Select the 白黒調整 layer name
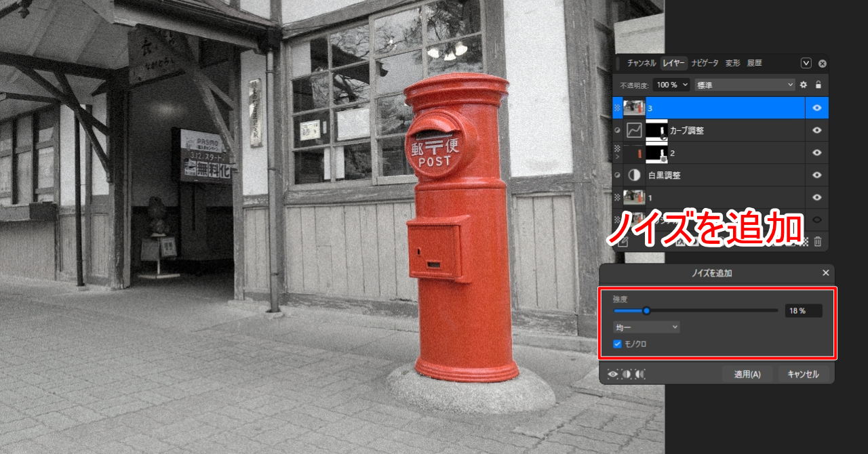The height and width of the screenshot is (454, 868). point(664,175)
